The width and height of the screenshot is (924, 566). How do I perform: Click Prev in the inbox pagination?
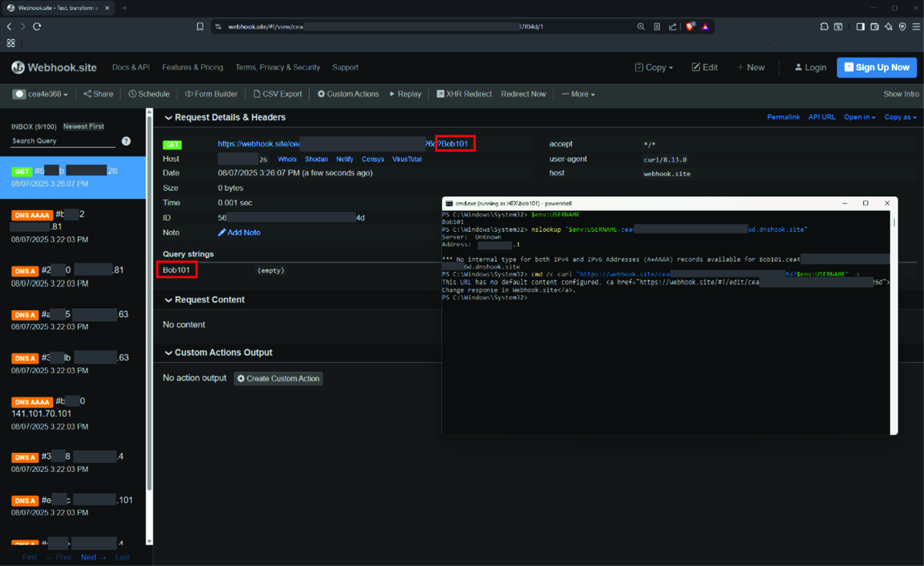click(59, 557)
